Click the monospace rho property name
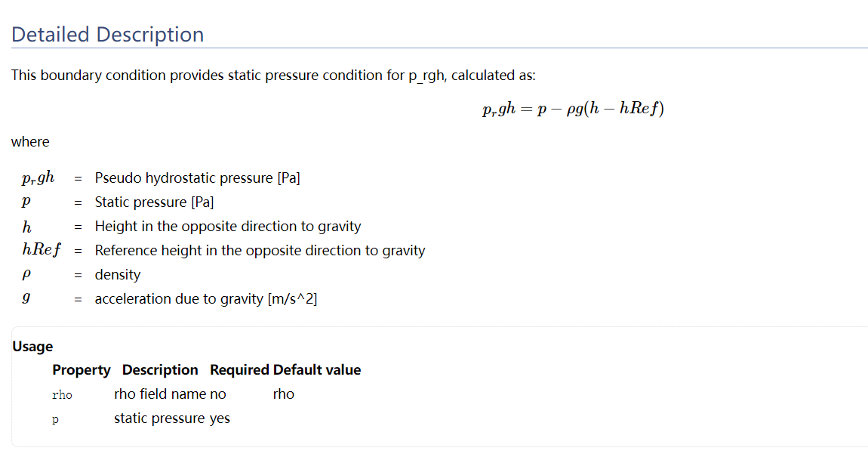 click(62, 395)
